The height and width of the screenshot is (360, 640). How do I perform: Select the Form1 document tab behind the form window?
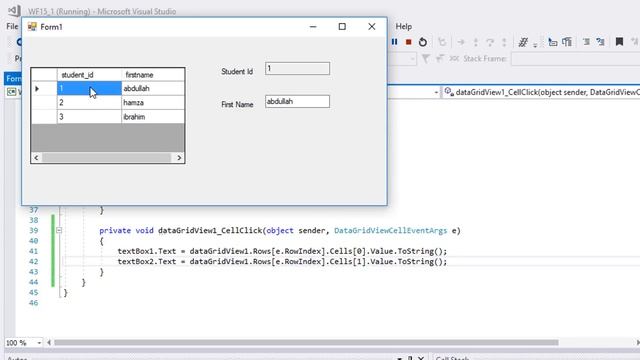pos(13,78)
